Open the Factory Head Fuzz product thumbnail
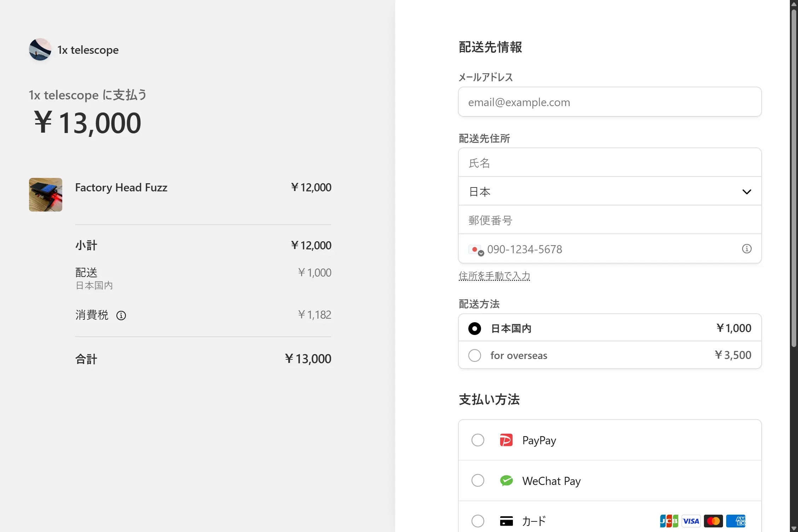Screen dimensions: 798x532 tap(46, 195)
